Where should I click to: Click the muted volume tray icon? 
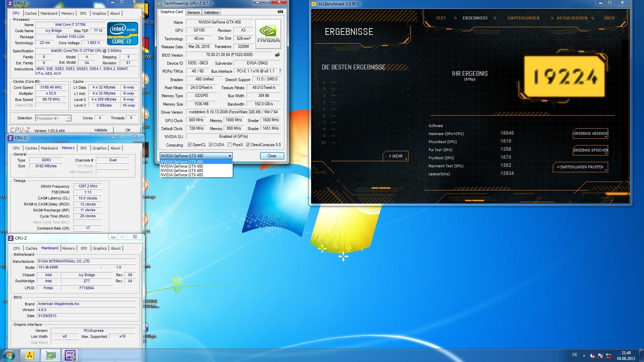(592, 356)
